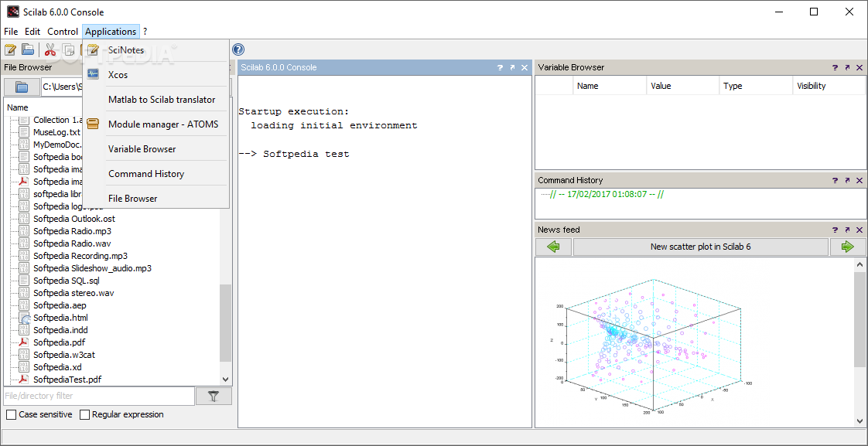Viewport: 868px width, 446px height.
Task: Select Variable Browser menu entry
Action: (x=155, y=149)
